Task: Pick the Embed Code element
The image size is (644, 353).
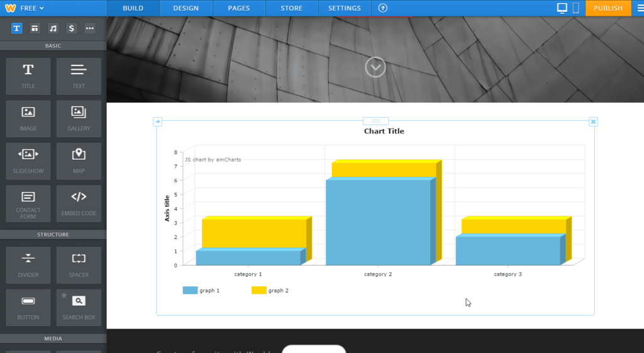Action: [x=79, y=203]
